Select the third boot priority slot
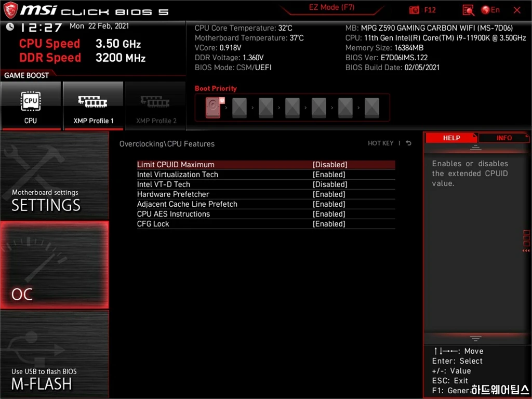Viewport: 532px width, 399px height. 266,108
